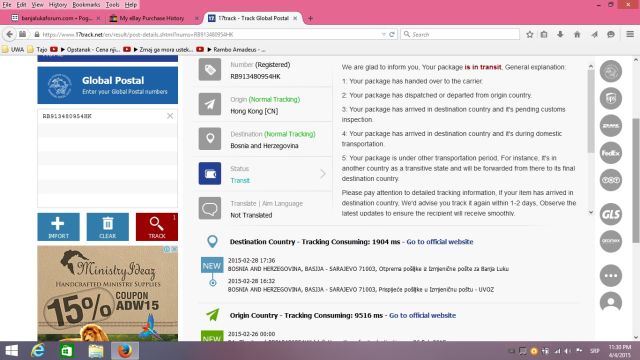
Task: Remove tracking number RB913480954HK with X
Action: pyautogui.click(x=170, y=116)
